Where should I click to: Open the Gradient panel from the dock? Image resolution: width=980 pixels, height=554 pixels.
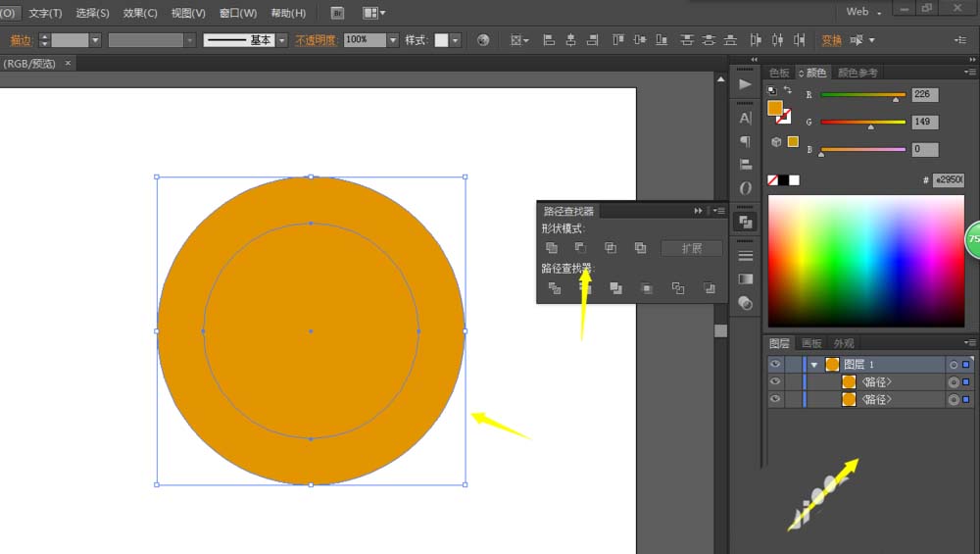[746, 279]
